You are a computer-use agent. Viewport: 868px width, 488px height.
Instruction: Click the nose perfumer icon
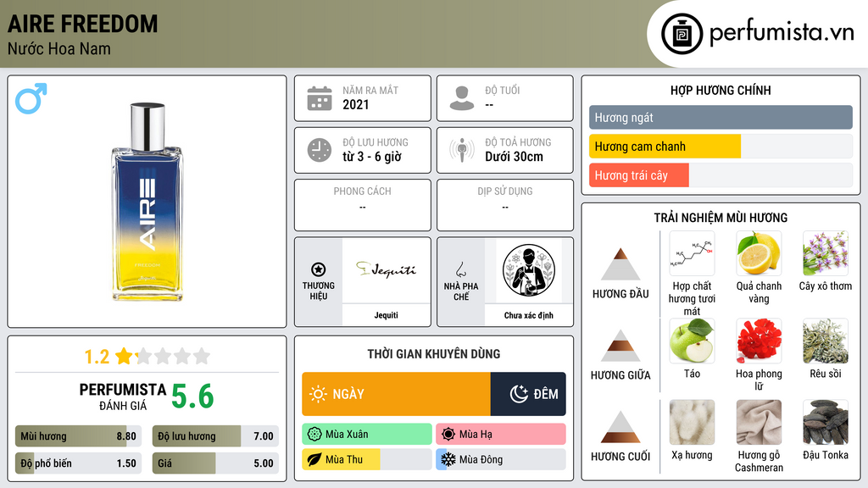[460, 269]
